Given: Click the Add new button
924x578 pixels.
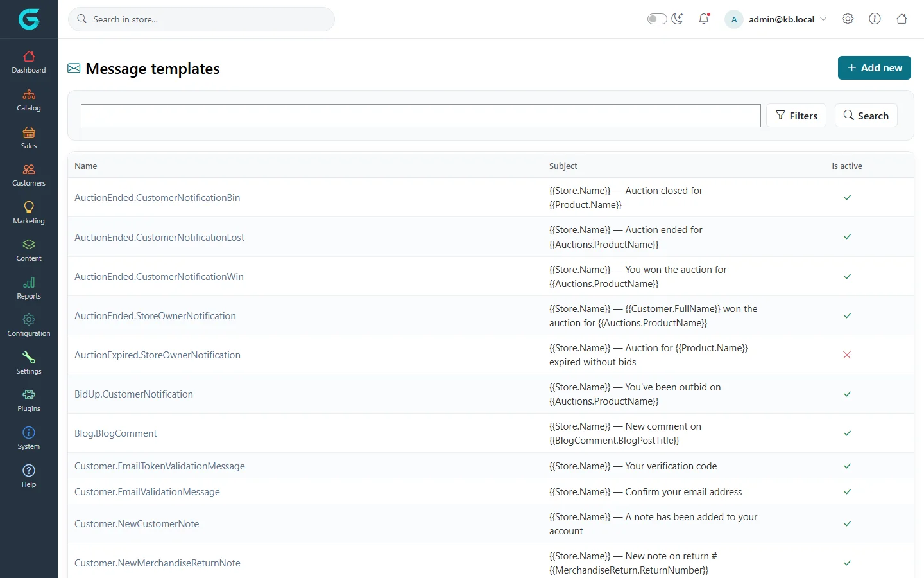Looking at the screenshot, I should 874,67.
